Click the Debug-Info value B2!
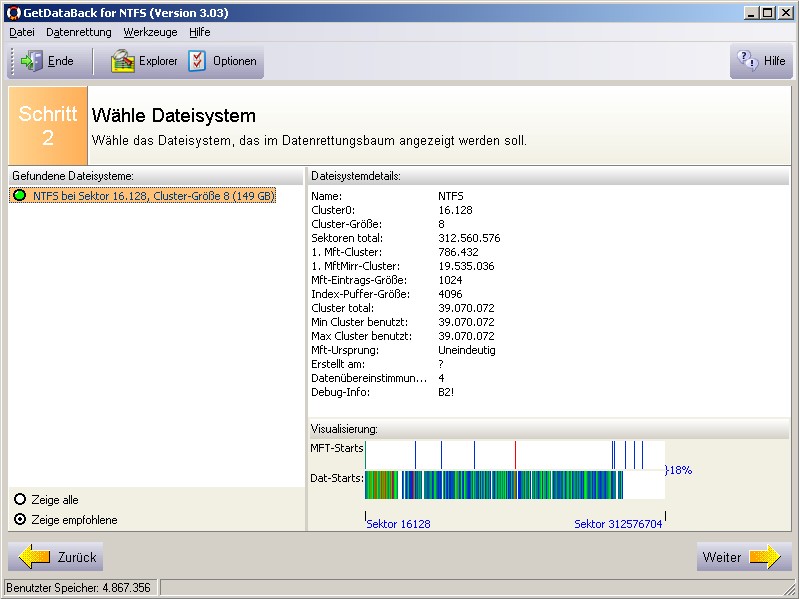799x599 pixels. (x=446, y=392)
